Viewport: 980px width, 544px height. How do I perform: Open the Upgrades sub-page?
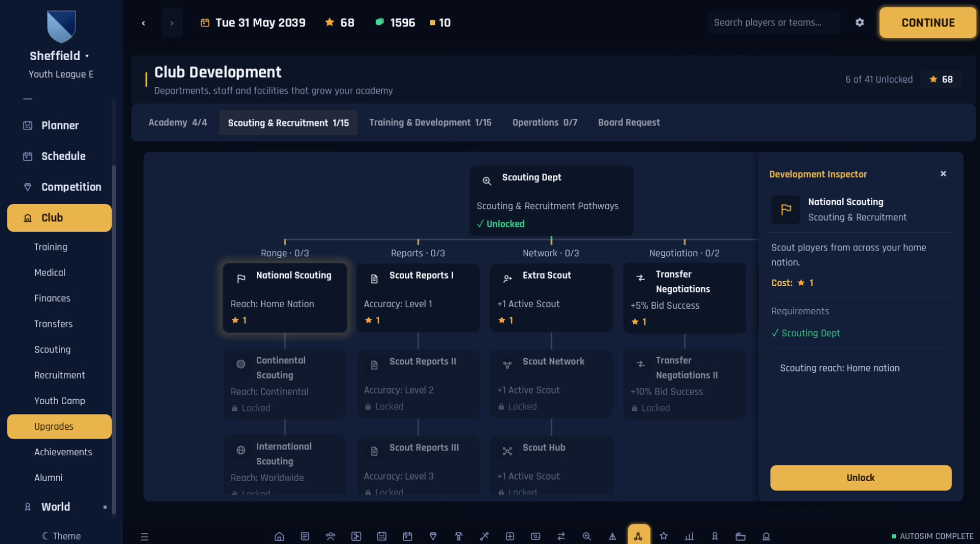(x=59, y=427)
